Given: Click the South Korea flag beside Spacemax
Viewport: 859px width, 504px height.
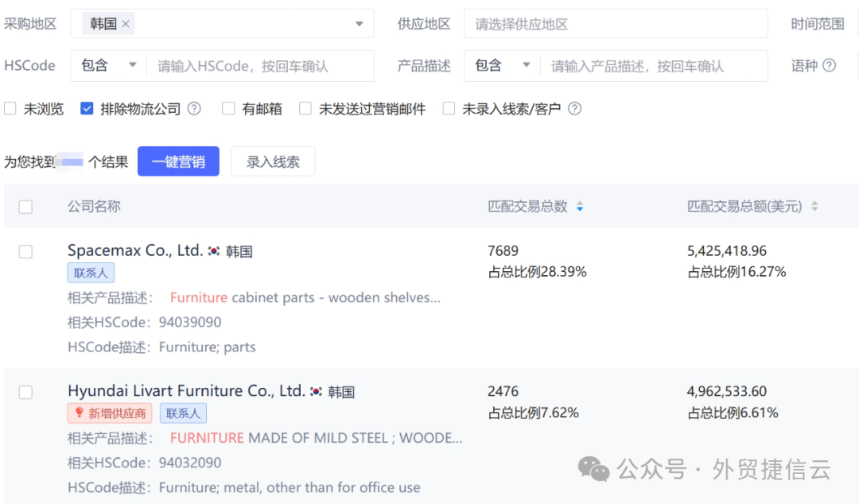Looking at the screenshot, I should [214, 251].
